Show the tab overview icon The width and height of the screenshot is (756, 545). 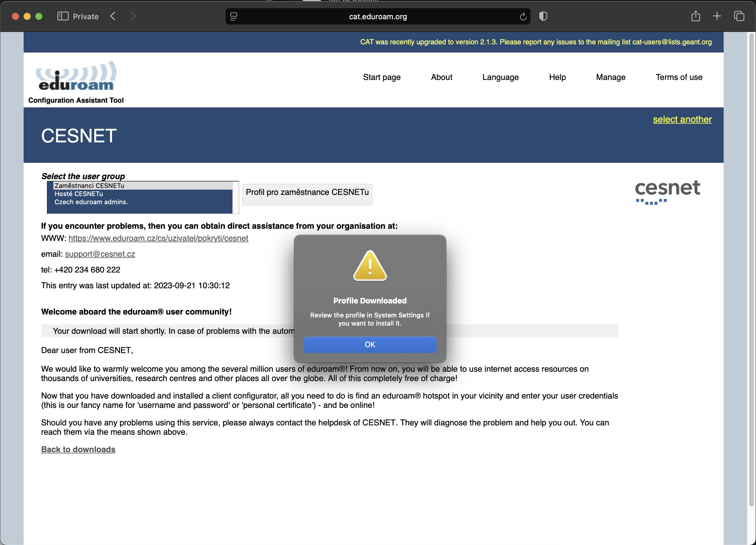coord(739,16)
